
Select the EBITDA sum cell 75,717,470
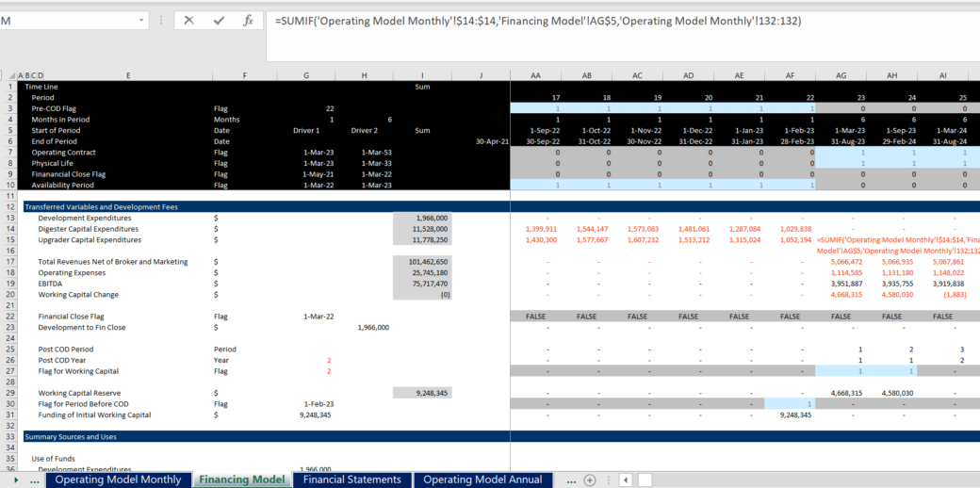(x=421, y=283)
